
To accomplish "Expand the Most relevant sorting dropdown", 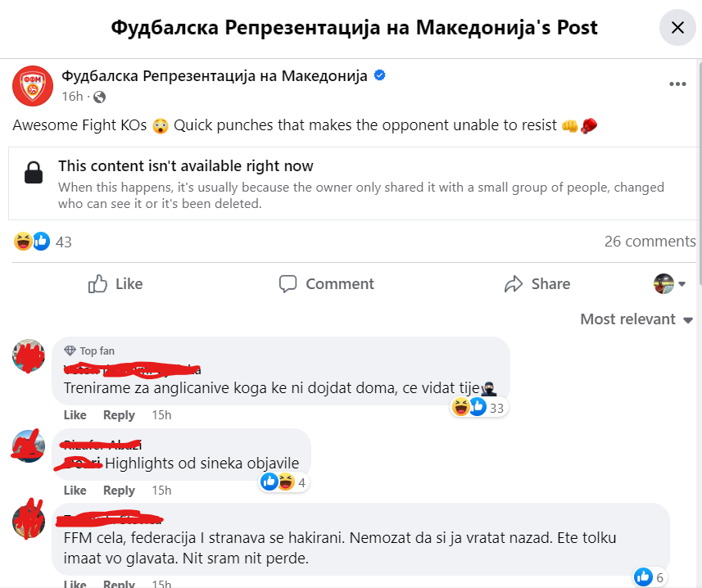I will (x=636, y=319).
